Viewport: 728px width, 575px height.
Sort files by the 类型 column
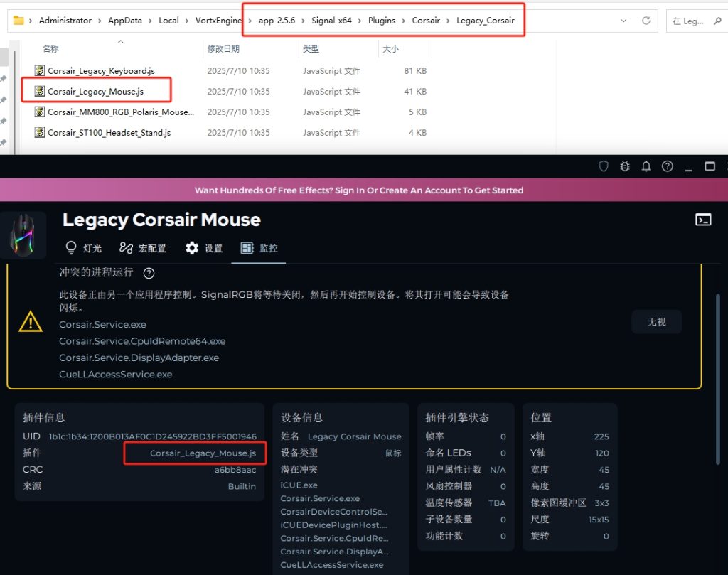(x=311, y=49)
